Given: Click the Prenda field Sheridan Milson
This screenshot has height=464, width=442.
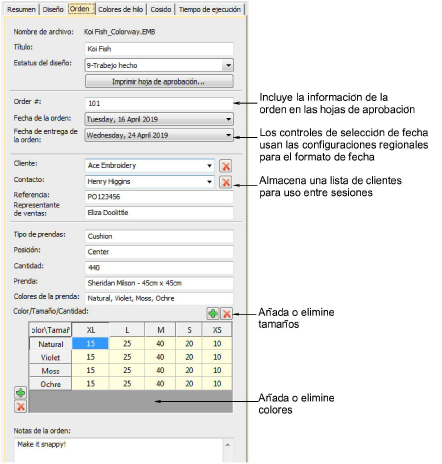Looking at the screenshot, I should [x=159, y=283].
